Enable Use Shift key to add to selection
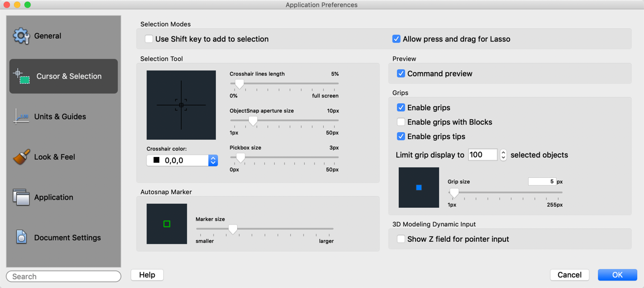 pos(149,39)
